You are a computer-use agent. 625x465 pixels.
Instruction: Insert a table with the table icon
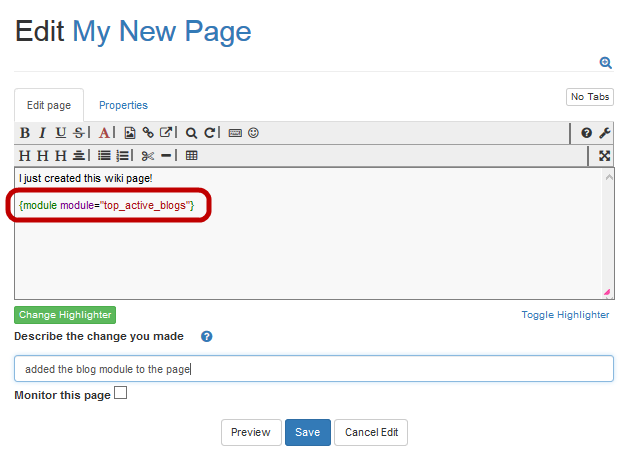(x=192, y=155)
